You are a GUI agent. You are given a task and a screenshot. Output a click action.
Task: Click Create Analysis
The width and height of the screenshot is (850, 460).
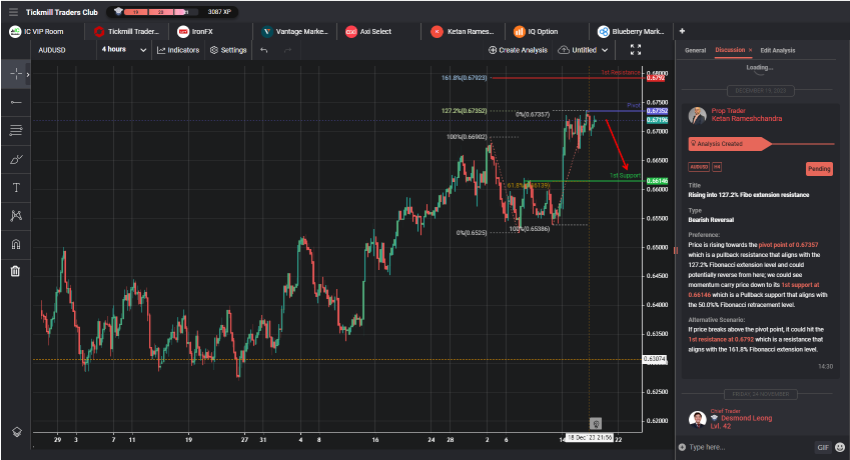pos(518,50)
